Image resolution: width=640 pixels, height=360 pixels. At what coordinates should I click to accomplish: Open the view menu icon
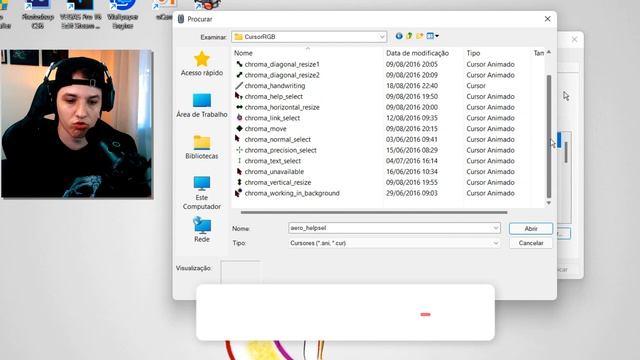coord(432,36)
